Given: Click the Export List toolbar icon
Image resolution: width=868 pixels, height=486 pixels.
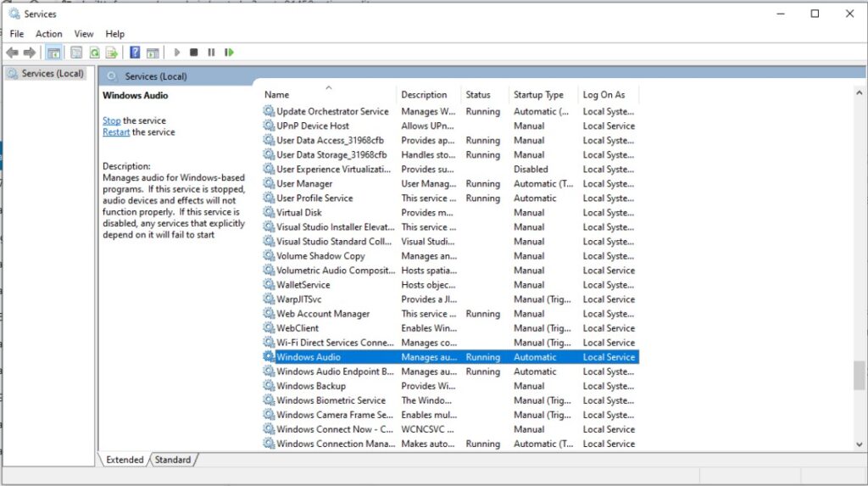Looking at the screenshot, I should [112, 53].
